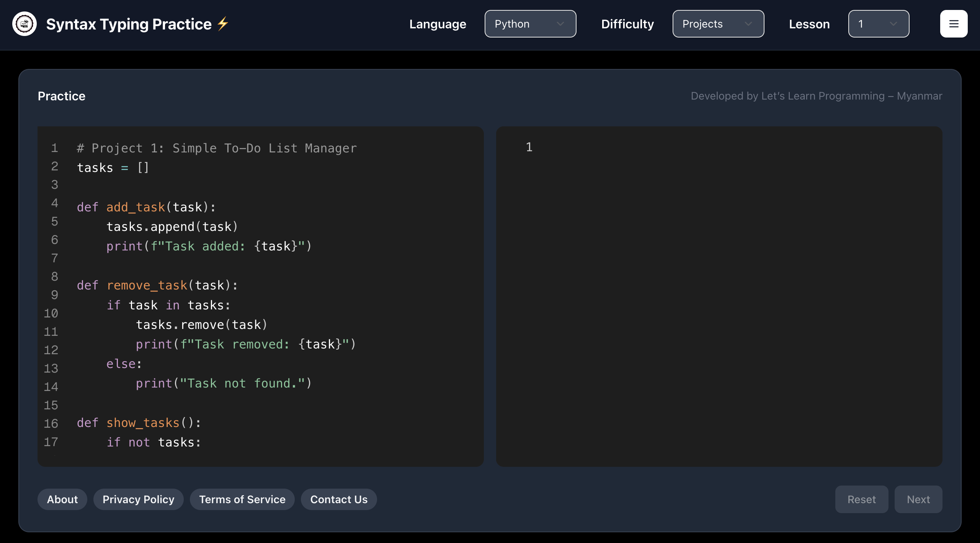Open the Lesson number dropdown
980x543 pixels.
(x=879, y=24)
